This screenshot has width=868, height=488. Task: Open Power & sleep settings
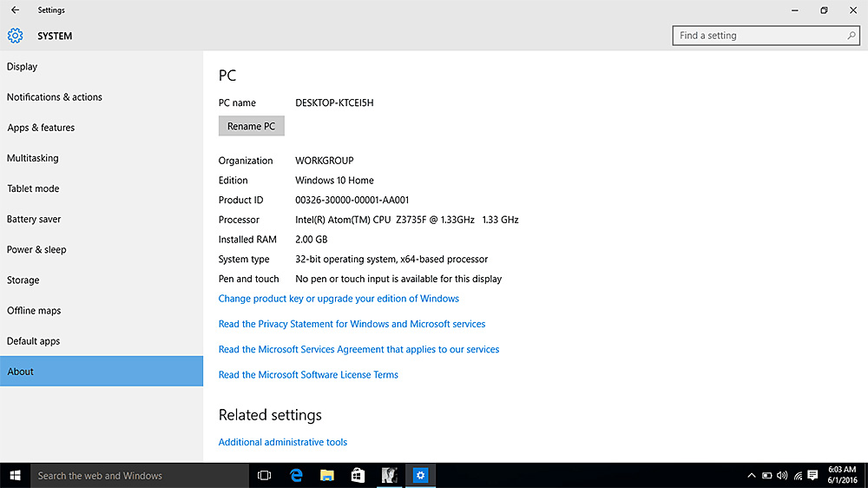click(102, 249)
